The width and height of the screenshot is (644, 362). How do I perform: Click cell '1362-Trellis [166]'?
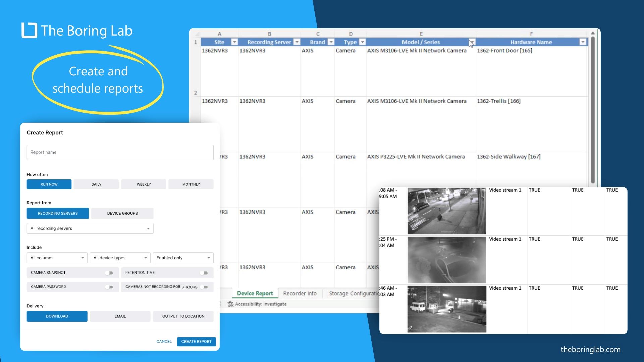coord(532,124)
